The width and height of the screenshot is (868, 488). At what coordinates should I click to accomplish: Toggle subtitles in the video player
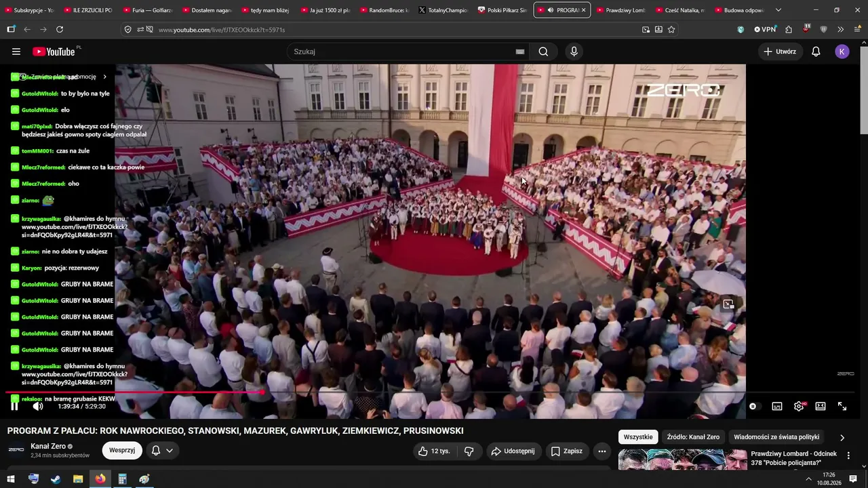tap(777, 406)
